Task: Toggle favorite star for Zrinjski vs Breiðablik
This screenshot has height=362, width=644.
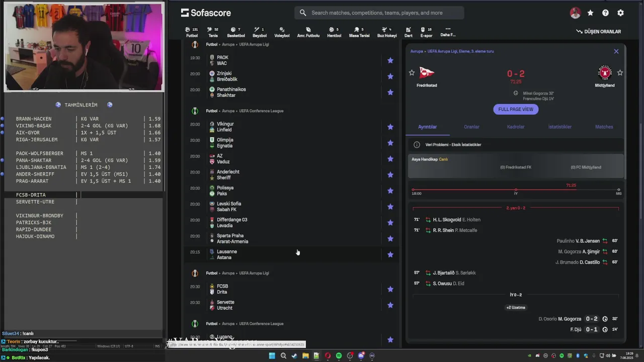Action: point(390,76)
